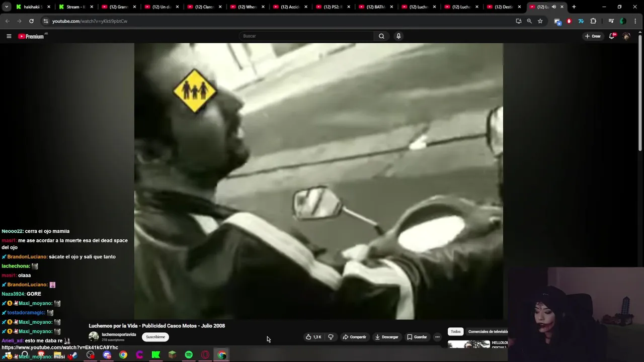Mute the active tab via speaker icon
644x362 pixels.
(x=554, y=7)
